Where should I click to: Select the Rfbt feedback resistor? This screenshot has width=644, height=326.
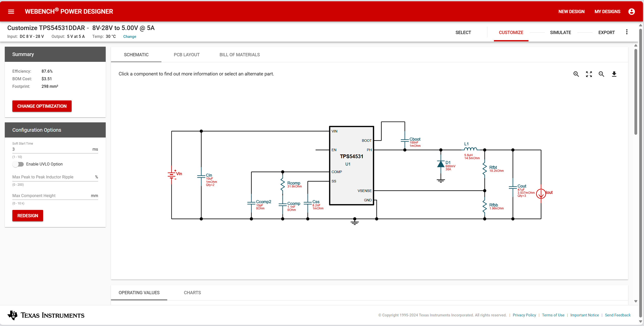pyautogui.click(x=485, y=169)
